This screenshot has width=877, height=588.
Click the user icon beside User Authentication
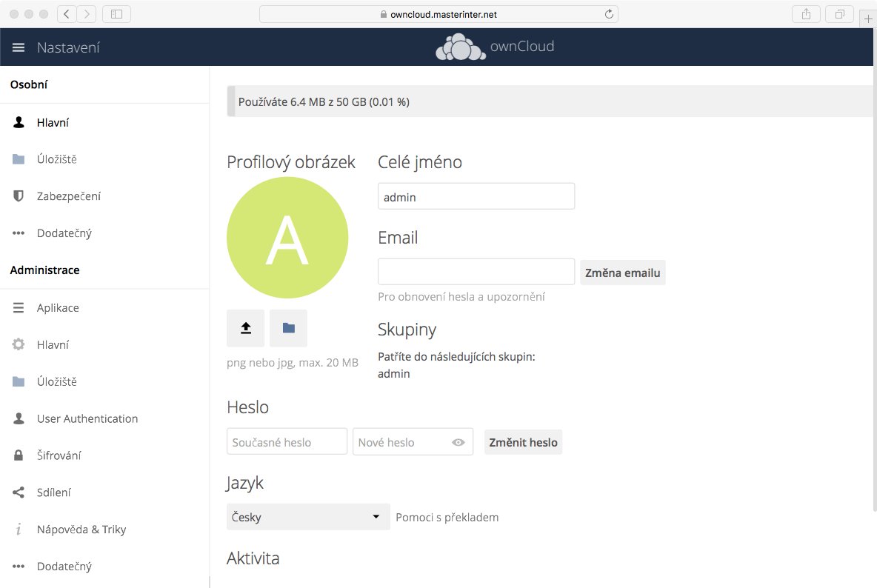coord(19,418)
